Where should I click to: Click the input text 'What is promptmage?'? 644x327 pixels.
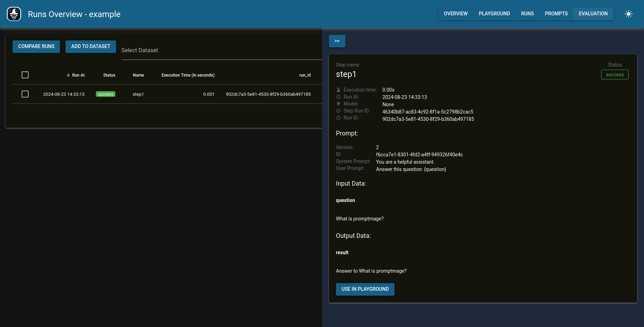coord(360,219)
